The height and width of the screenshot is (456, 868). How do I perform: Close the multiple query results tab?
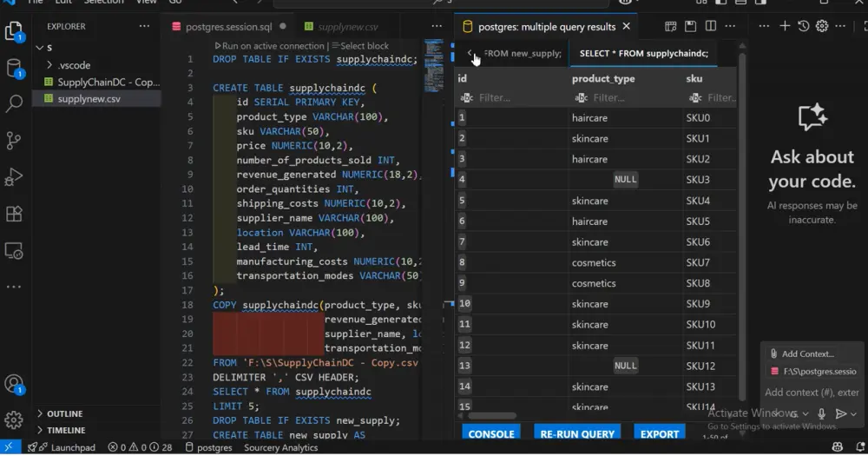(627, 26)
